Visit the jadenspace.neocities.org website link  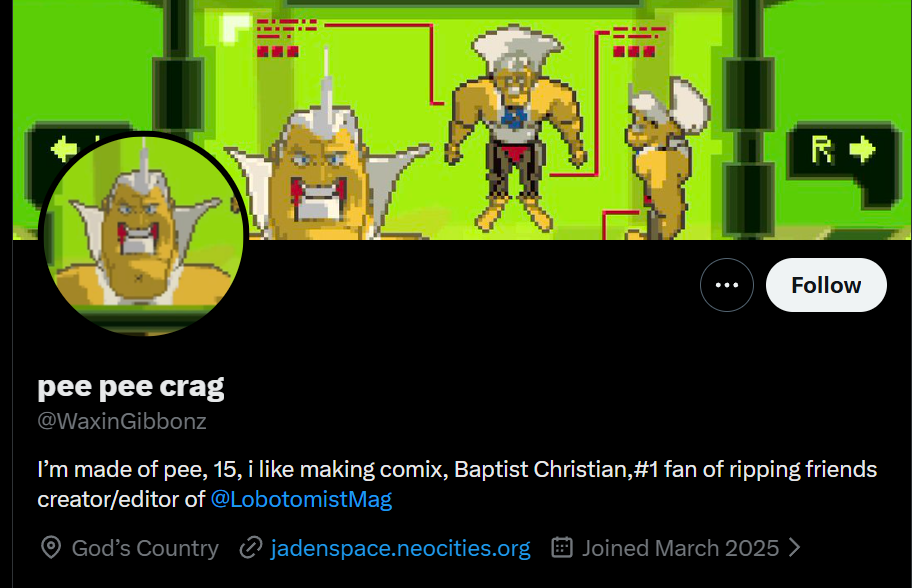400,548
